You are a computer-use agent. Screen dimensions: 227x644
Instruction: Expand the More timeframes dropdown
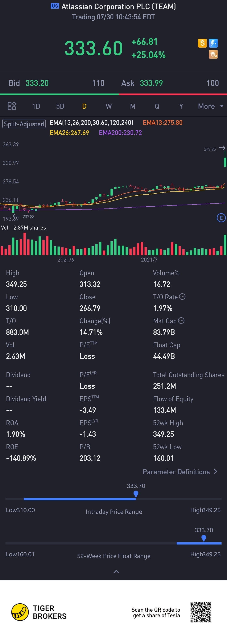211,106
